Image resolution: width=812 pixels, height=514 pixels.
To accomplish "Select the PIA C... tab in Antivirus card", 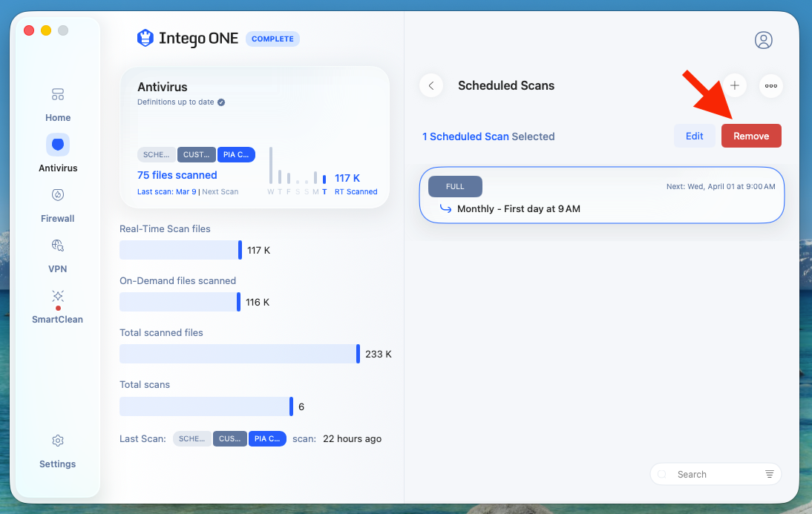I will click(236, 154).
